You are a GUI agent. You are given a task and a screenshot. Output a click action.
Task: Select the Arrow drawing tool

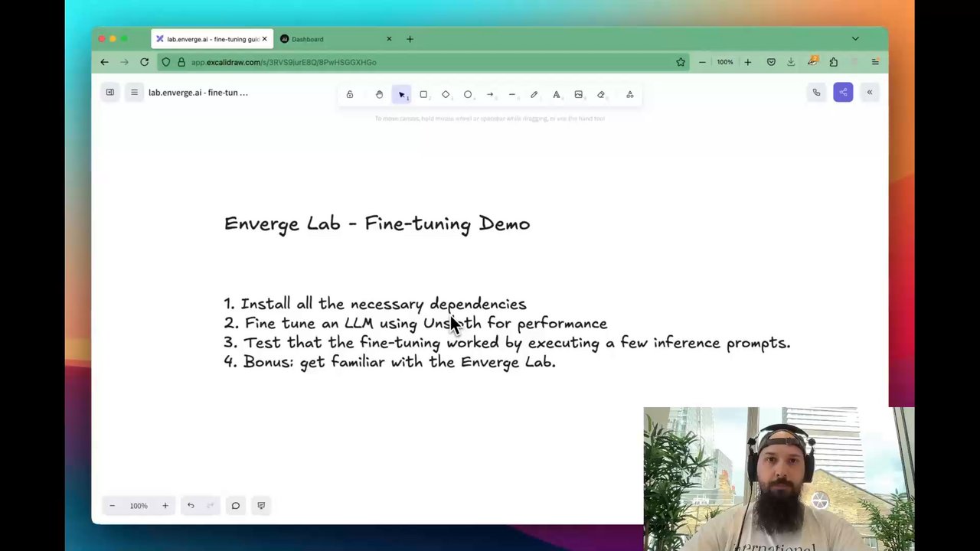[490, 94]
